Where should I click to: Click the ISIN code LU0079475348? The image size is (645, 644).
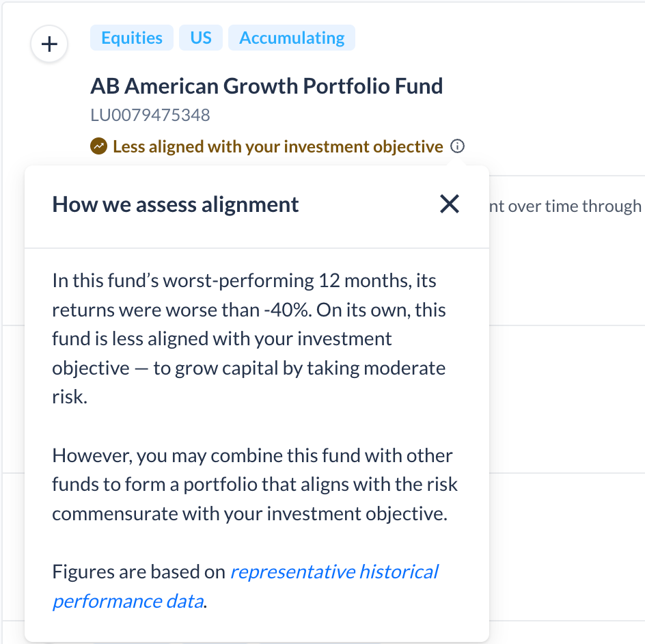point(150,116)
